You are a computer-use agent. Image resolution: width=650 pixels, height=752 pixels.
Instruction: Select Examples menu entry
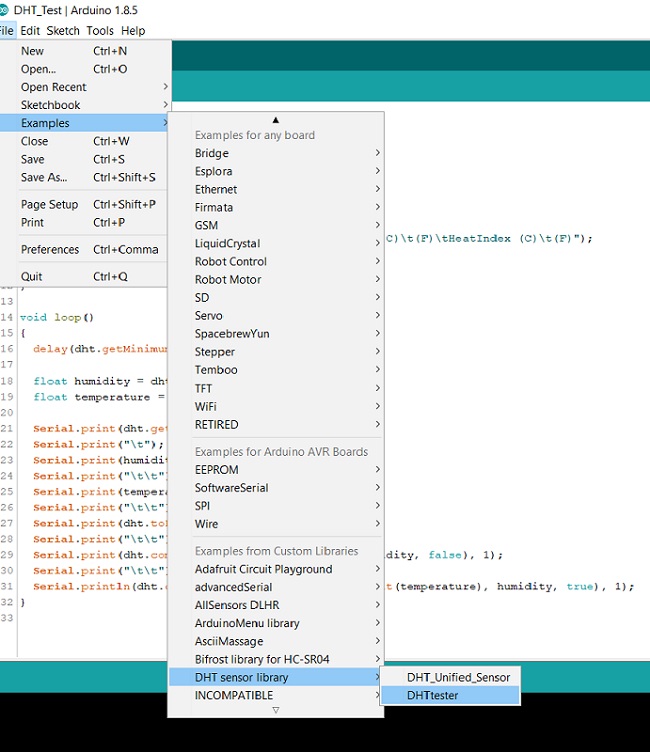[x=84, y=123]
